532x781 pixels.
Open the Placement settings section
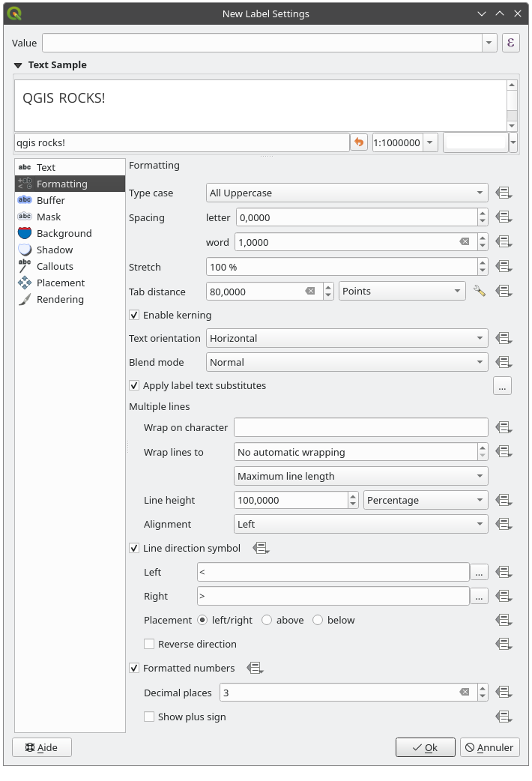tap(61, 283)
